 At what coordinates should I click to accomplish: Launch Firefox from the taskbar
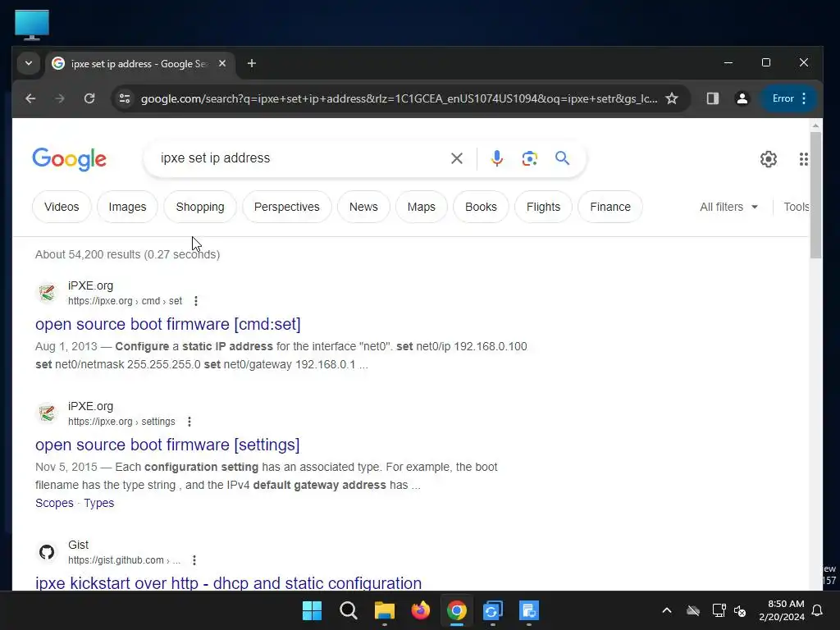pyautogui.click(x=421, y=610)
